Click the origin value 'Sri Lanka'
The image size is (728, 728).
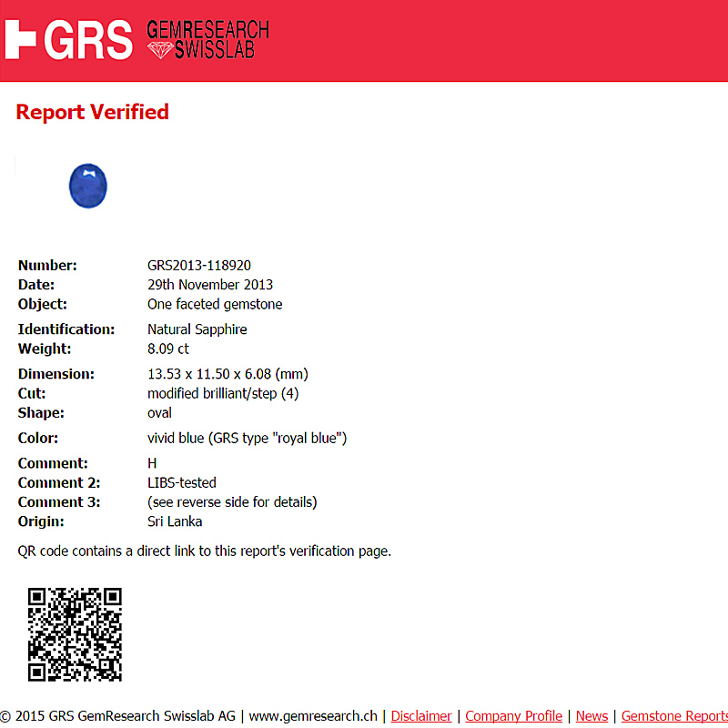pos(175,521)
